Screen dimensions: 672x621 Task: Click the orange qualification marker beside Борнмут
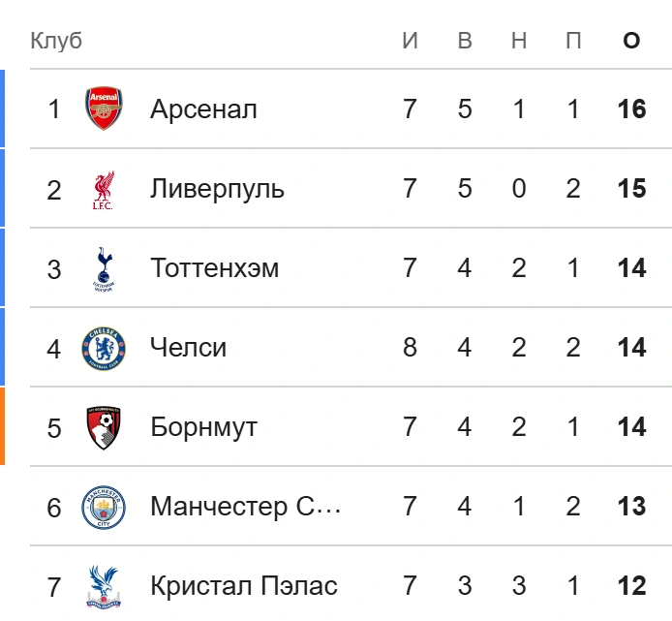[x=2, y=426]
